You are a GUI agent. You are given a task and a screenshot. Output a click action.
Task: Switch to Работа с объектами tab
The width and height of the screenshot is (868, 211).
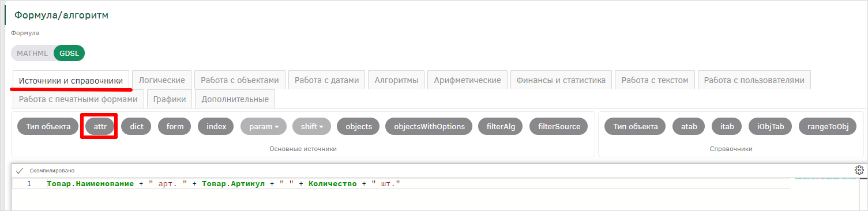(x=240, y=80)
